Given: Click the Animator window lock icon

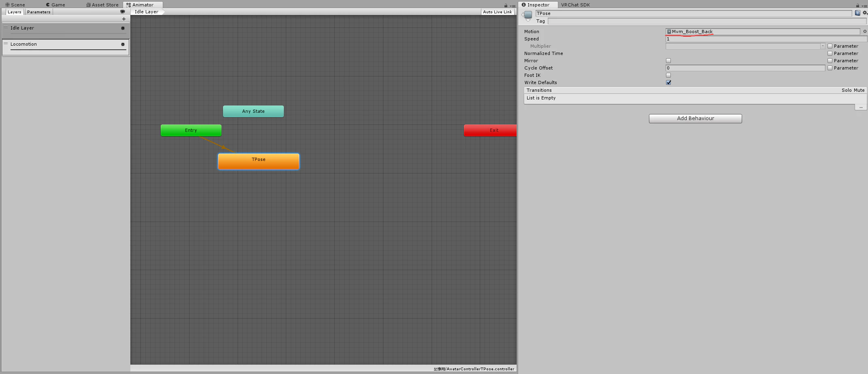Looking at the screenshot, I should (506, 6).
